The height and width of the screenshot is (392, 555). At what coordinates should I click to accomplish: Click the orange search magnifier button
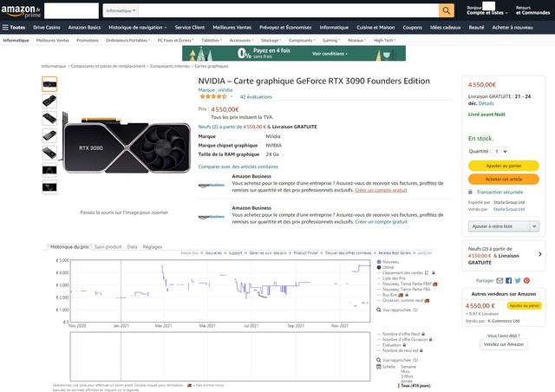pyautogui.click(x=446, y=10)
